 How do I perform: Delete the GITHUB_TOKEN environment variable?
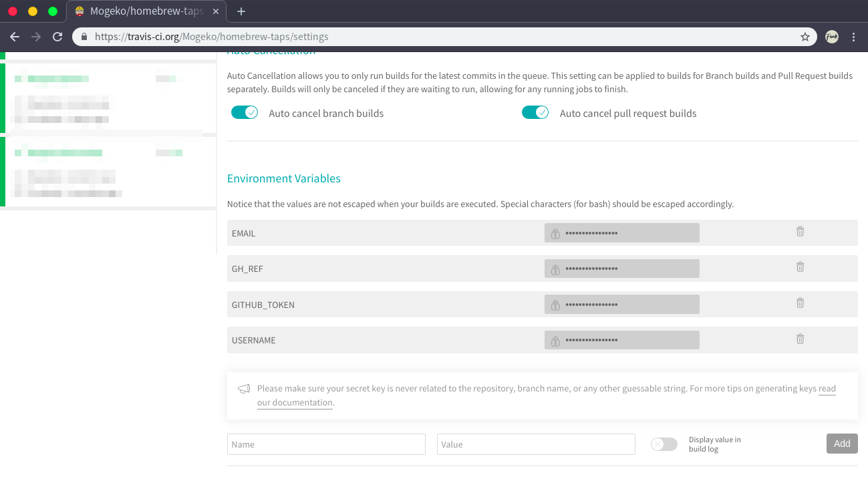(800, 303)
